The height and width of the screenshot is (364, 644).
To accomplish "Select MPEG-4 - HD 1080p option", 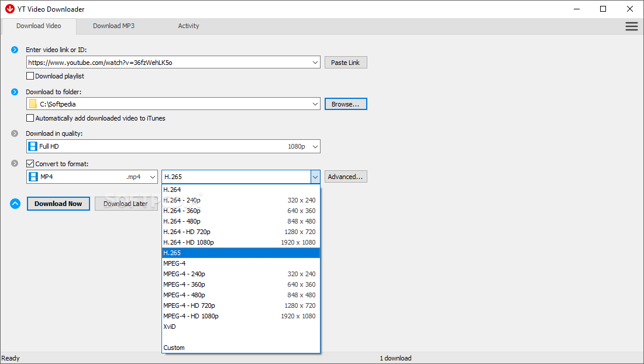I will (x=240, y=316).
